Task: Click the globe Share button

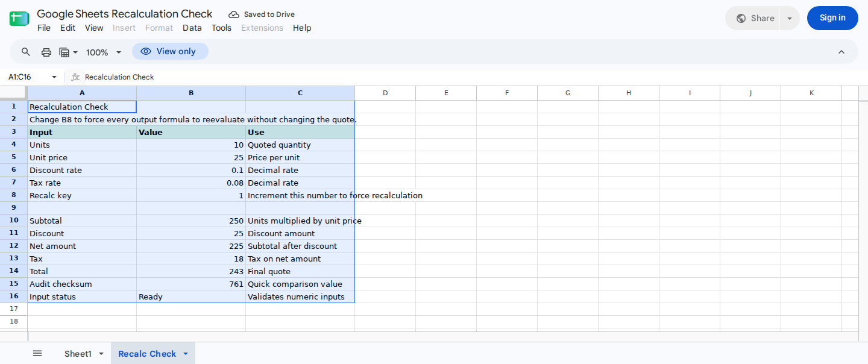Action: pos(755,18)
